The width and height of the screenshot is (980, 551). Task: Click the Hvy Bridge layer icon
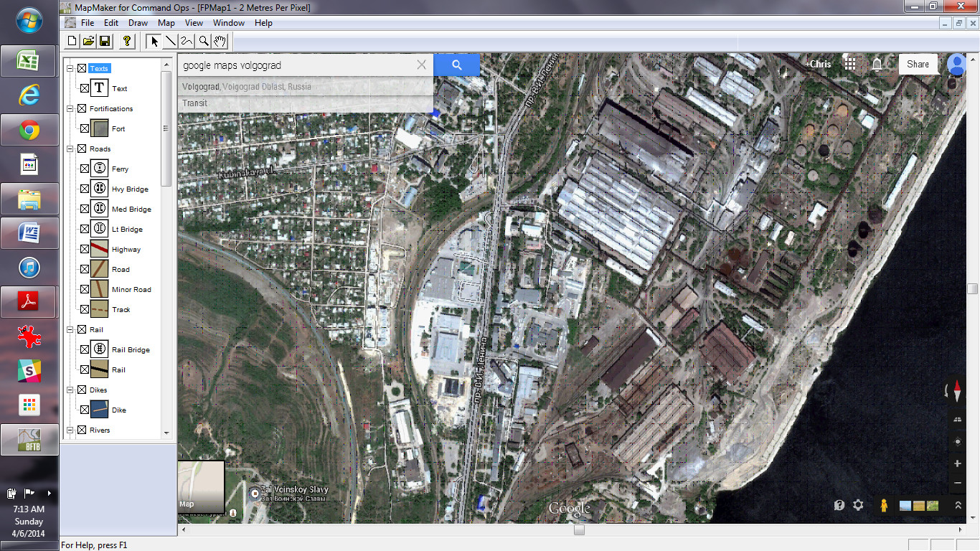99,189
